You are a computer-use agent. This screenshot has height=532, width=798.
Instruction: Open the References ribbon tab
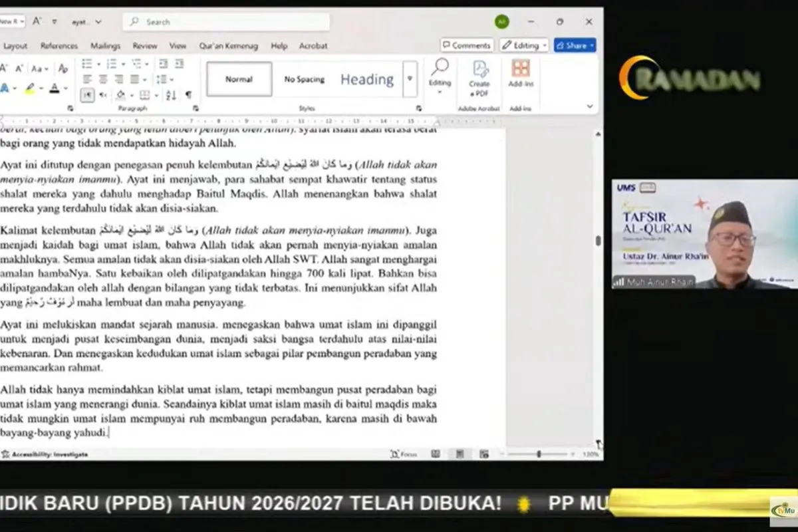tap(59, 46)
